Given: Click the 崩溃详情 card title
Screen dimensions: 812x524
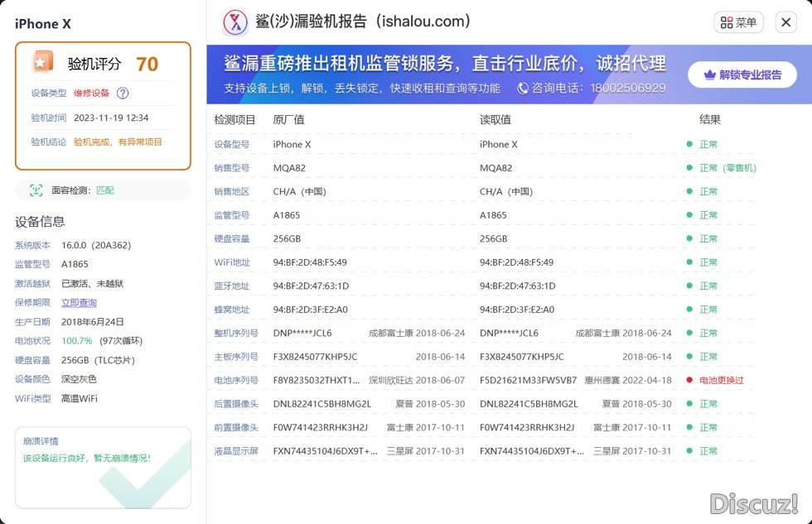Looking at the screenshot, I should point(41,441).
